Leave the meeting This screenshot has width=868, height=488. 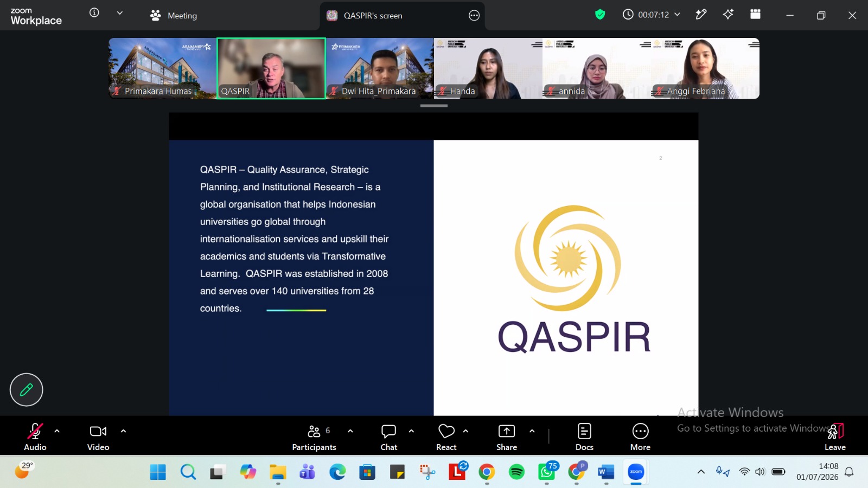click(x=835, y=436)
